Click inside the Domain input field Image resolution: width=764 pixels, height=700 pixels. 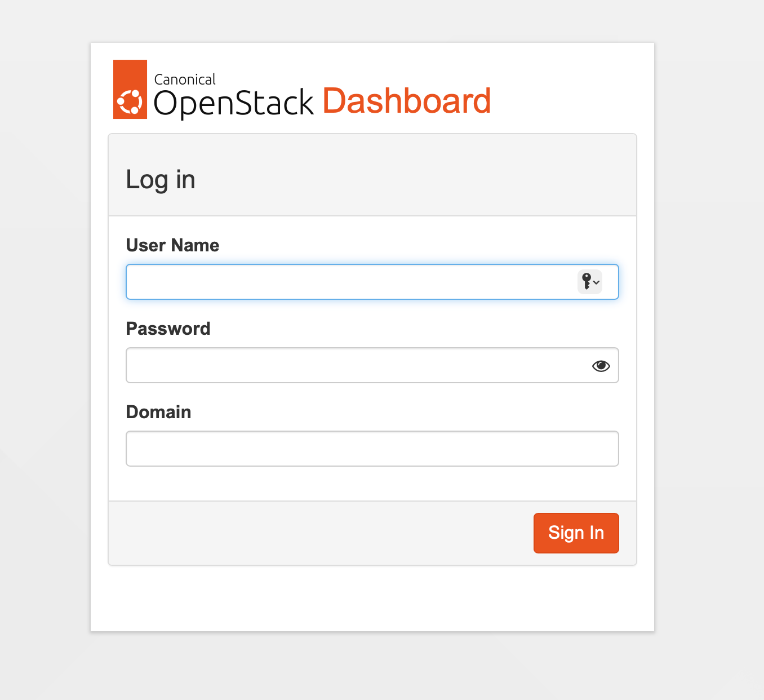[x=372, y=449]
